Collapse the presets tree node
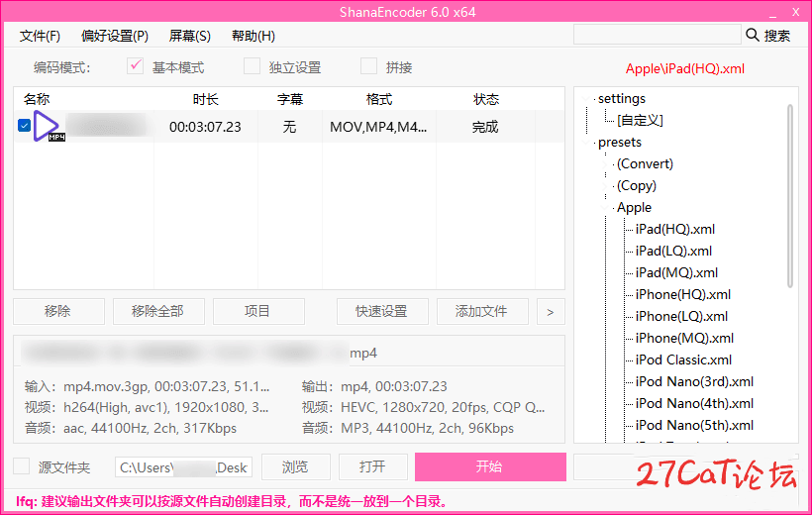Viewport: 812px width, 515px height. pos(587,142)
